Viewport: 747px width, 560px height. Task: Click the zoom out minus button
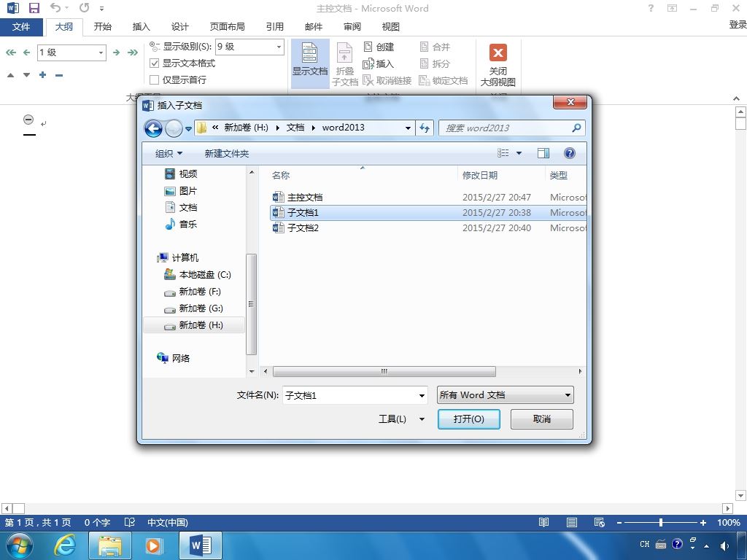tap(619, 522)
